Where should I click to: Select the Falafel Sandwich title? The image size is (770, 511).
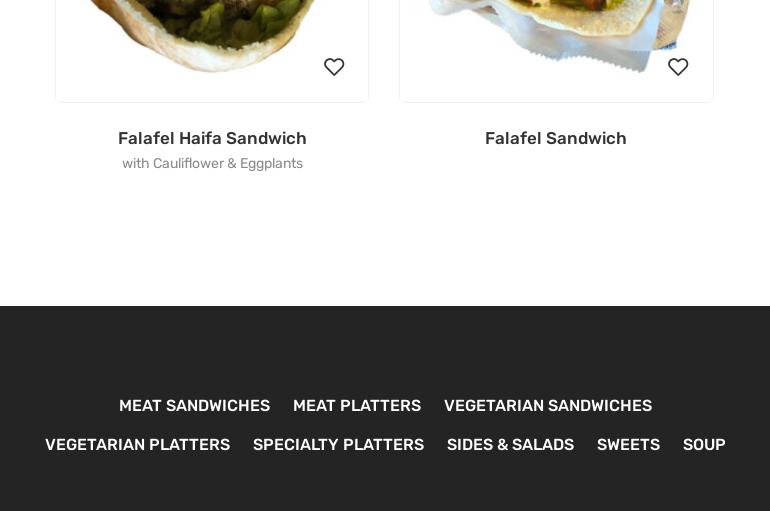point(556,138)
